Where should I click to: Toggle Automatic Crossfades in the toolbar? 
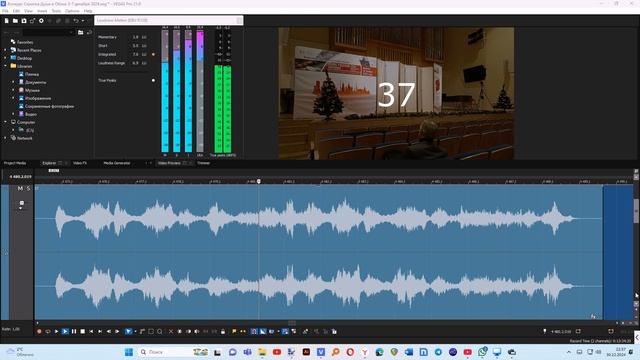click(263, 331)
